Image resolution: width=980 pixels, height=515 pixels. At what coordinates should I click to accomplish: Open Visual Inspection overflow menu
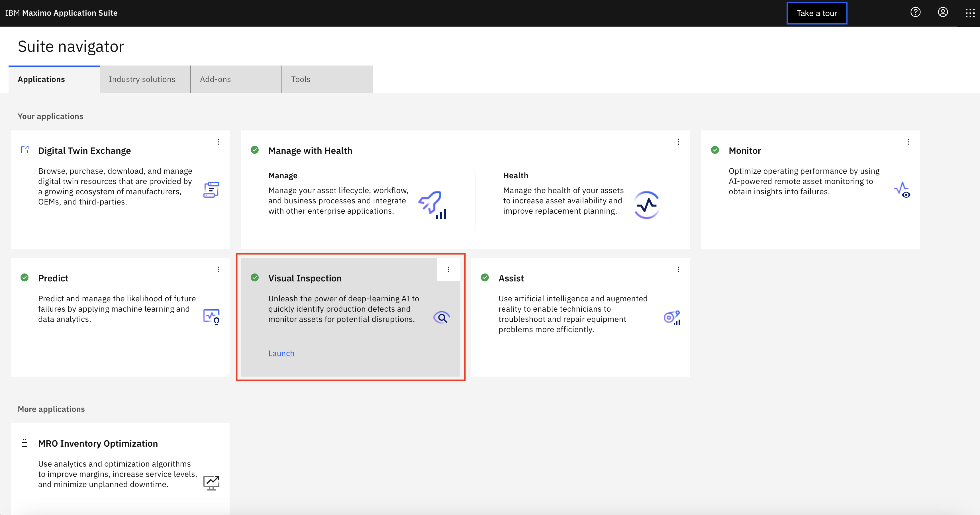click(x=448, y=269)
